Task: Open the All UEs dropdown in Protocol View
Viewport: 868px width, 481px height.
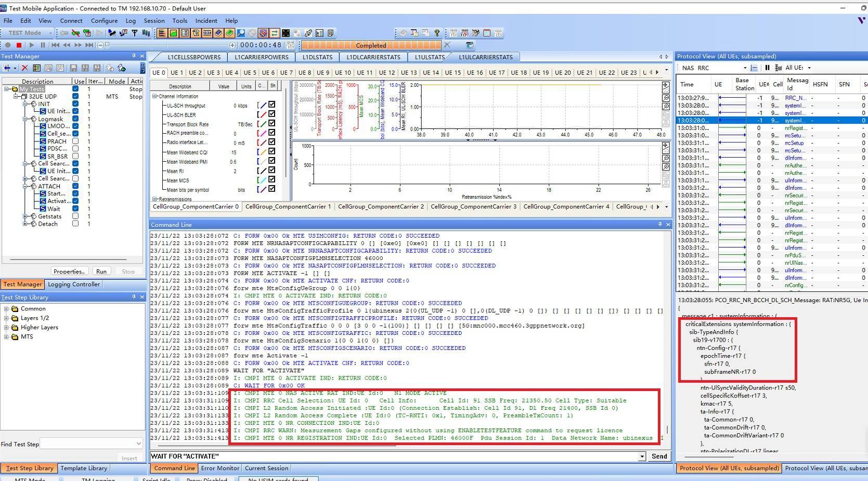Action: (809, 68)
